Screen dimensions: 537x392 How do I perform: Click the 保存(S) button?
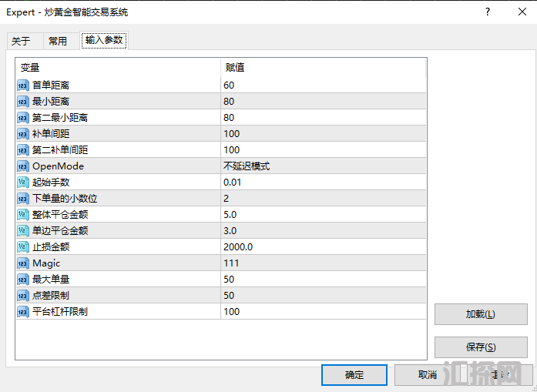[481, 347]
